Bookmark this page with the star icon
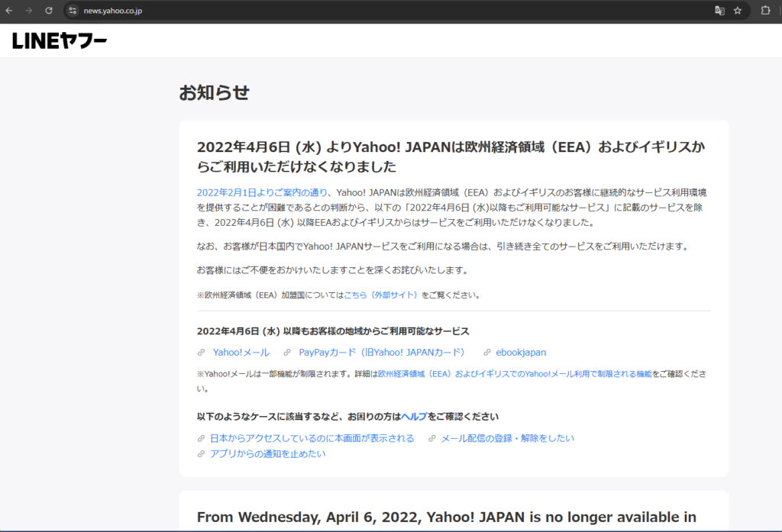 pos(738,11)
